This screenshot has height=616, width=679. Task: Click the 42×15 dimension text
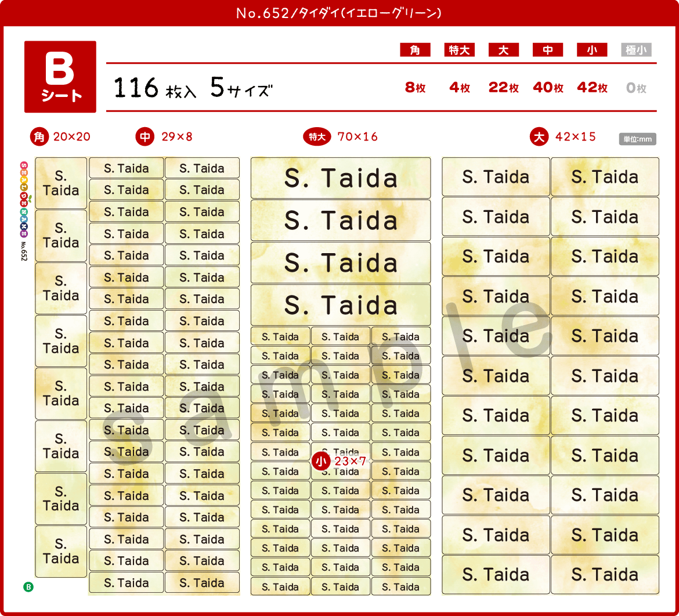[x=576, y=137]
